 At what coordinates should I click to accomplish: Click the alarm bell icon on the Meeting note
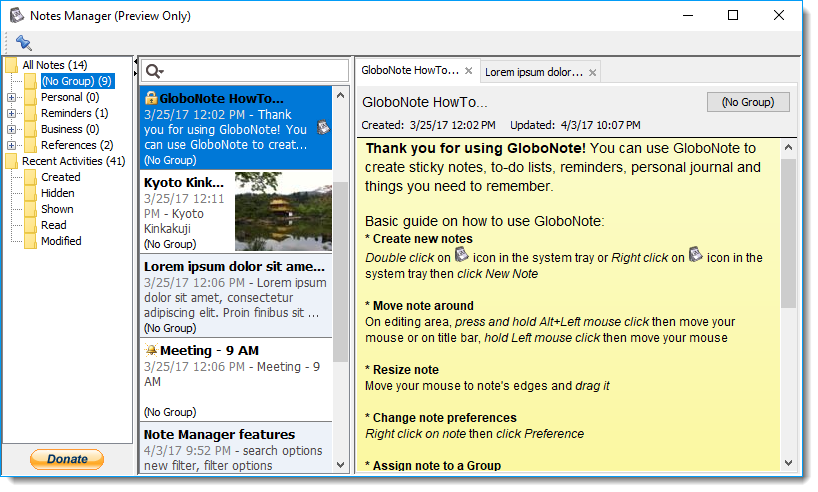coord(151,350)
